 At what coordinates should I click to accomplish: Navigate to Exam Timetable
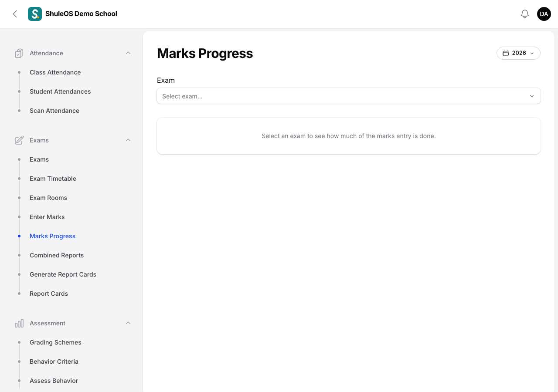53,179
